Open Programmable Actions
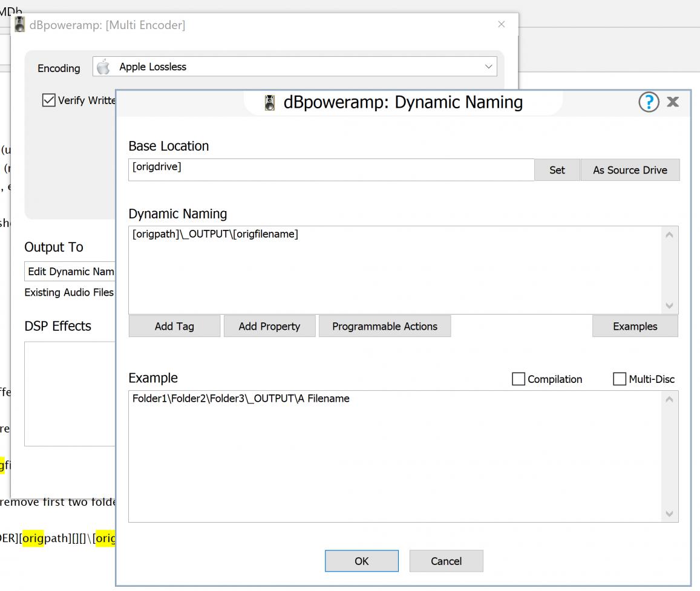 tap(385, 326)
